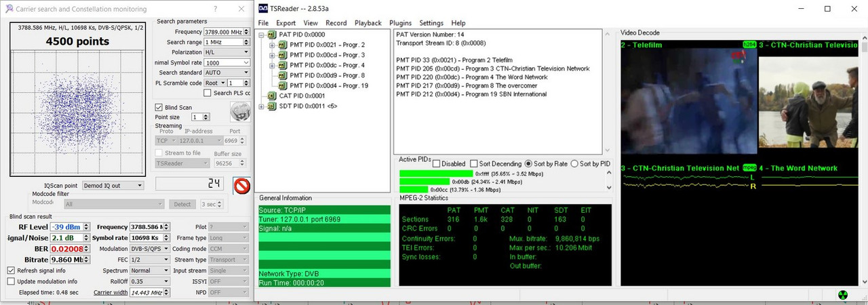This screenshot has width=868, height=305.
Task: Click the 'Network Type: DVB' row
Action: pyautogui.click(x=324, y=275)
